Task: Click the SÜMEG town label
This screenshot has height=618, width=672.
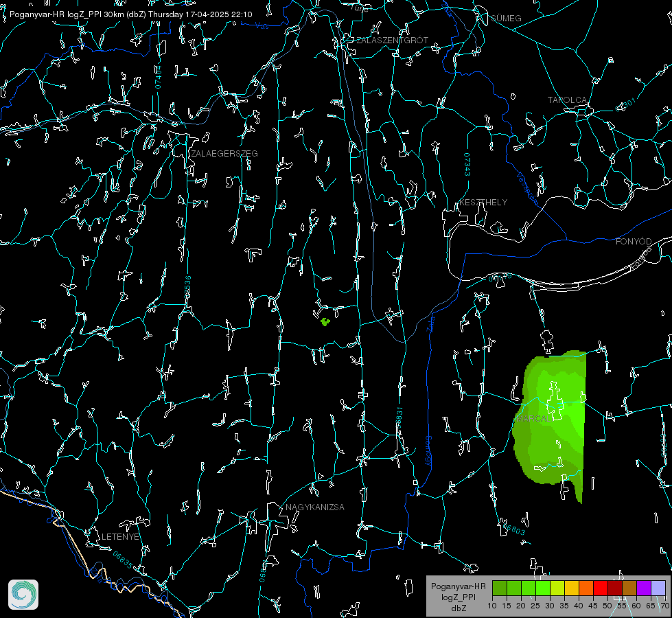Action: [506, 18]
